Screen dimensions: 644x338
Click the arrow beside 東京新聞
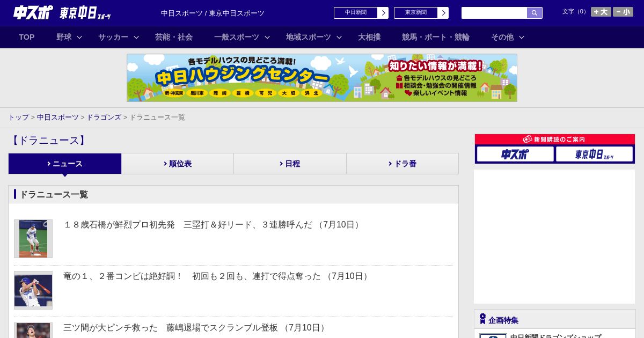pyautogui.click(x=443, y=13)
